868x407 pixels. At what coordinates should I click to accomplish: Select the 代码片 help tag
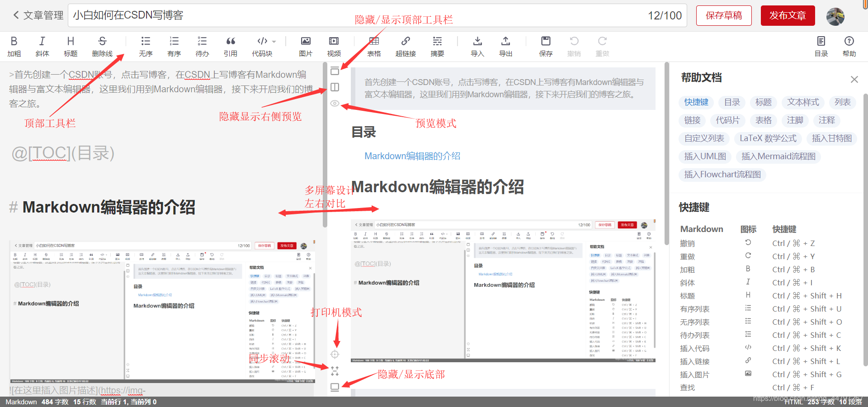(728, 120)
